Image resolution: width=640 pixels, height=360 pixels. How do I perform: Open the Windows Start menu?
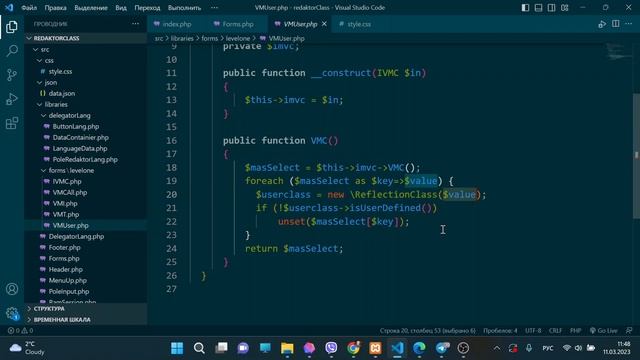177,348
